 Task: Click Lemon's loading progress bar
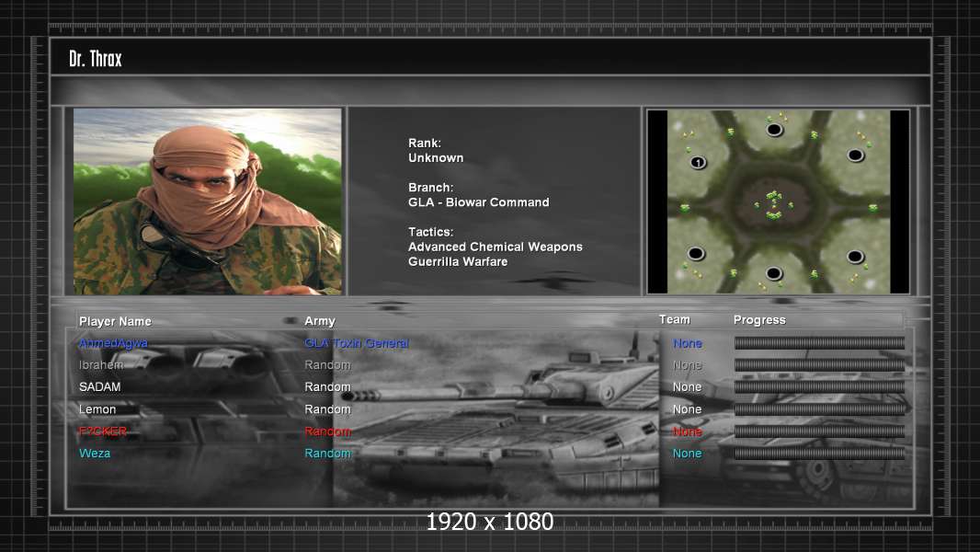(819, 409)
